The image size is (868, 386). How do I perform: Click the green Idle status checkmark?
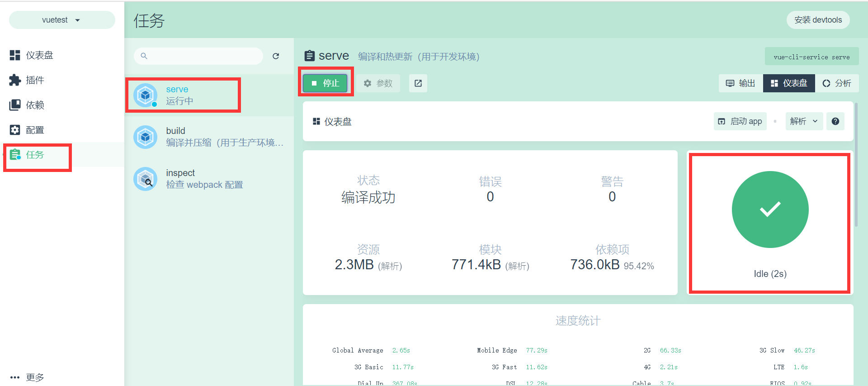(x=770, y=210)
